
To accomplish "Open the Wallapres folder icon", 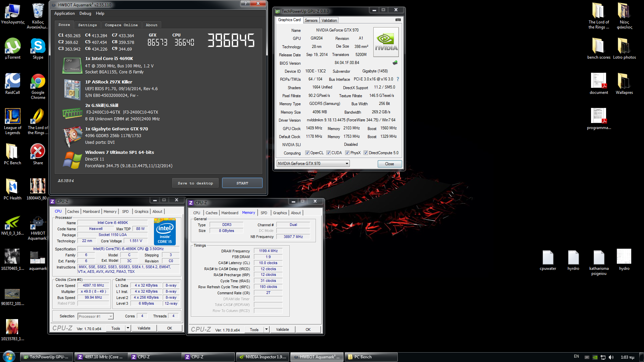I will (x=624, y=84).
